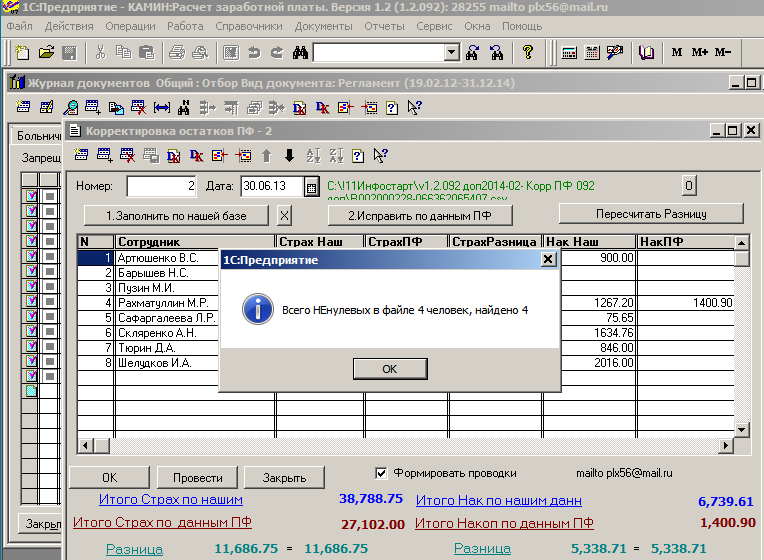
Task: Click the M+ memory add button
Action: pos(700,52)
